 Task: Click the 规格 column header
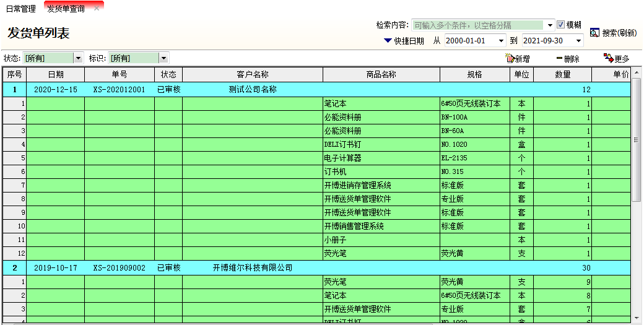point(475,74)
